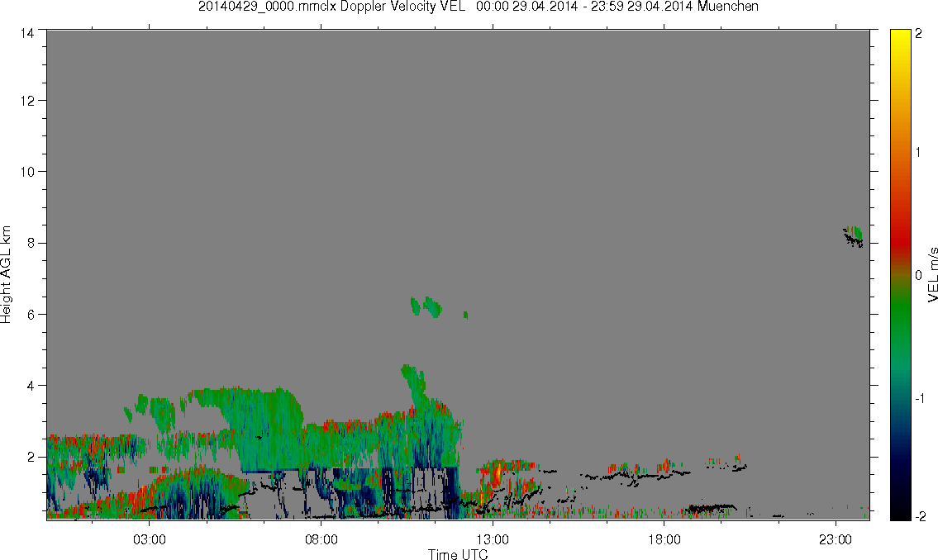Click the yellow top of the velocity colorbar

pyautogui.click(x=900, y=39)
